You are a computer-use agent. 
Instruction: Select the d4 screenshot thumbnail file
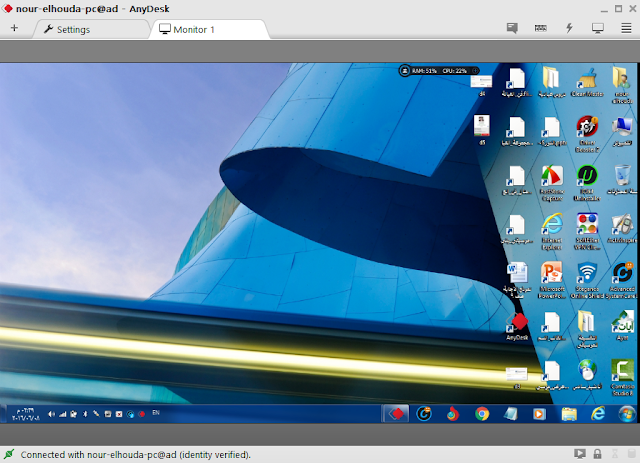pyautogui.click(x=482, y=85)
